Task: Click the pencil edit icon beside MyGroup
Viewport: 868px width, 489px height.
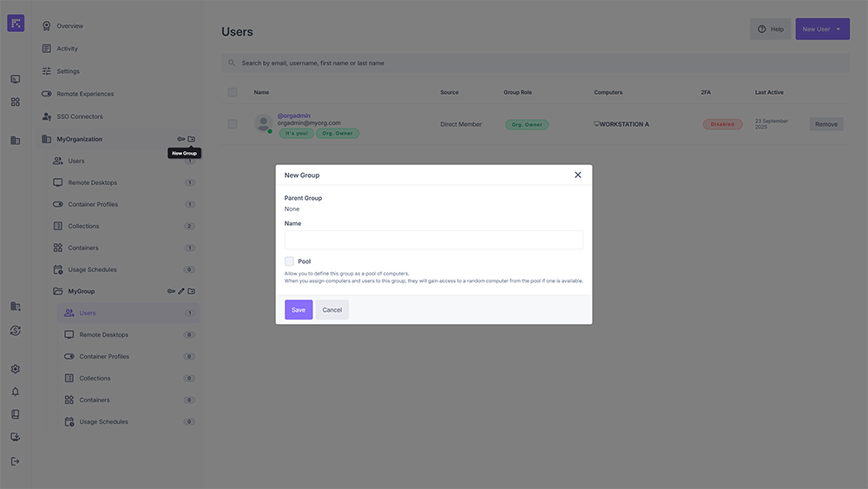Action: click(181, 291)
